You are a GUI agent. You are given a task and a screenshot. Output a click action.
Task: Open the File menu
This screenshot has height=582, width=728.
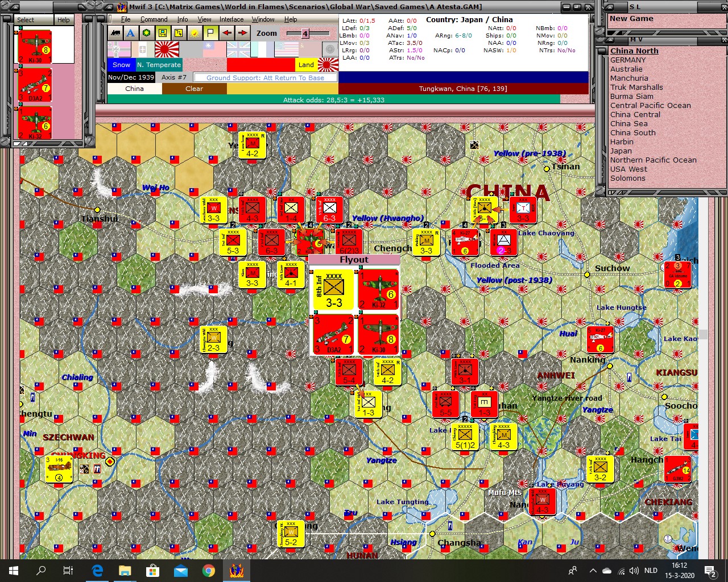pyautogui.click(x=126, y=19)
